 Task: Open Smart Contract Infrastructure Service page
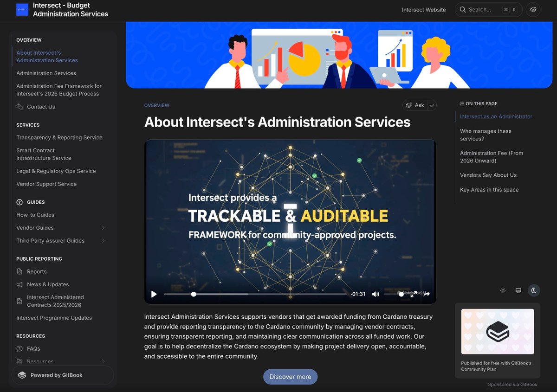coord(44,154)
